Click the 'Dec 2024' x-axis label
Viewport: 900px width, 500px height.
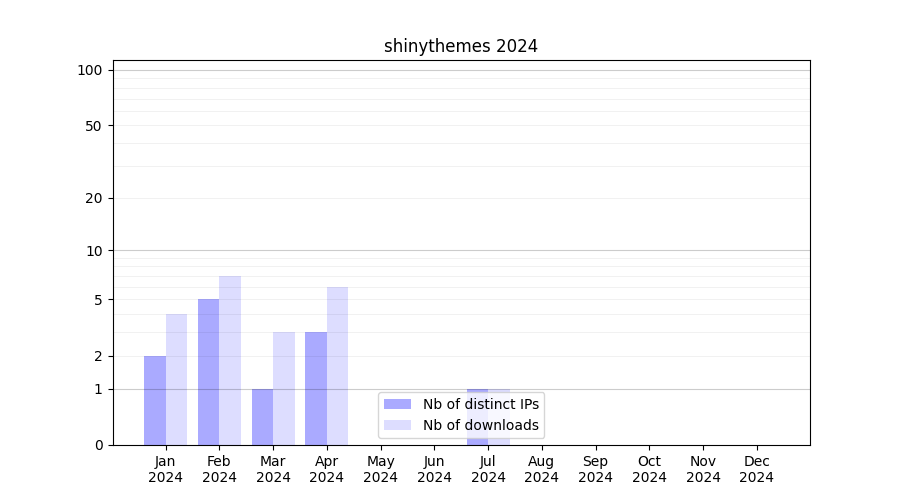coord(756,469)
